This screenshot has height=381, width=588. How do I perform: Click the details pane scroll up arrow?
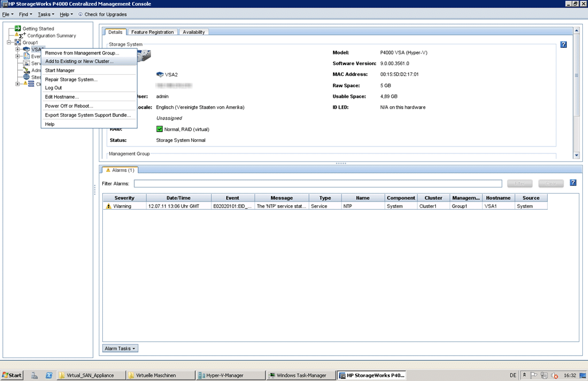577,30
